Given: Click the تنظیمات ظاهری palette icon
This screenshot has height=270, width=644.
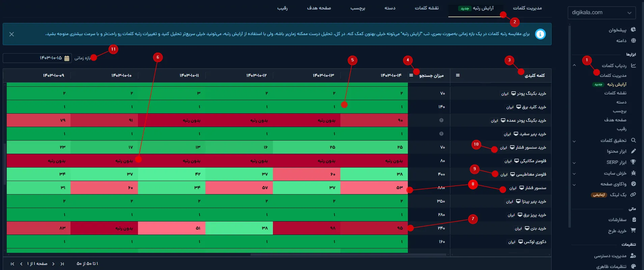Looking at the screenshot, I should pos(633,266).
